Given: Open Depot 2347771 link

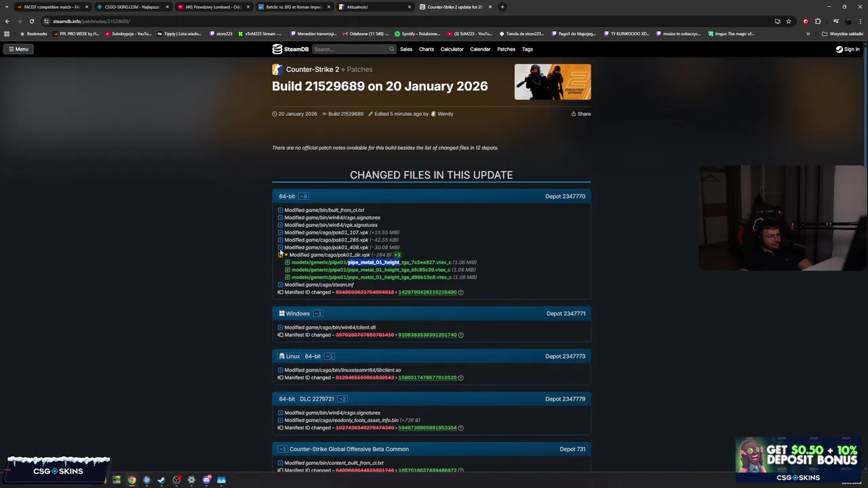Looking at the screenshot, I should (x=566, y=313).
